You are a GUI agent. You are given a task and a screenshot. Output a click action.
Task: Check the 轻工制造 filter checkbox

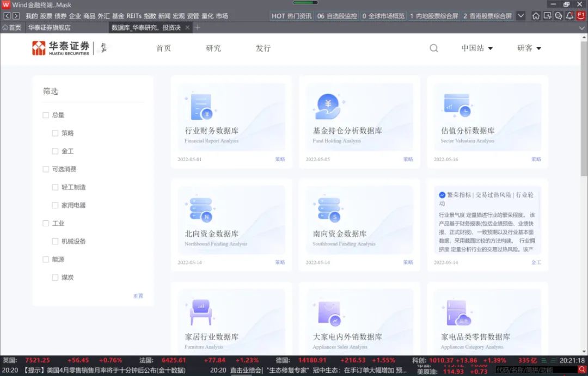click(55, 187)
